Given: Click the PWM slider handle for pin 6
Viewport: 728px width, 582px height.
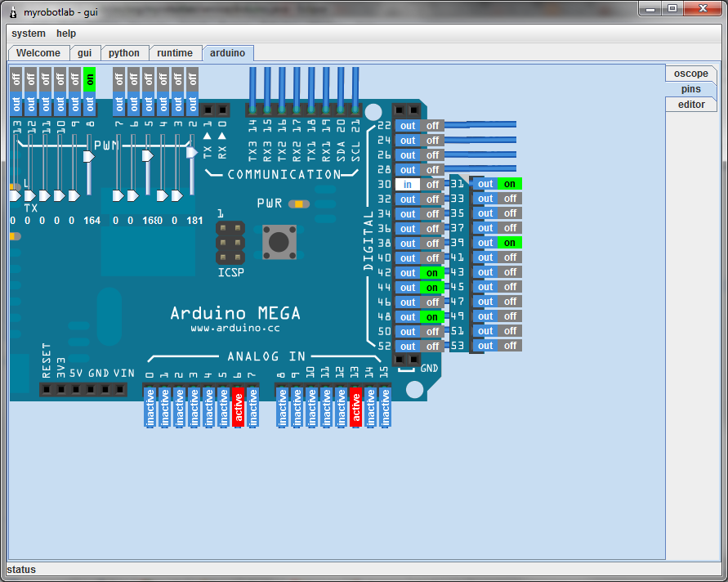Looking at the screenshot, I should 133,195.
